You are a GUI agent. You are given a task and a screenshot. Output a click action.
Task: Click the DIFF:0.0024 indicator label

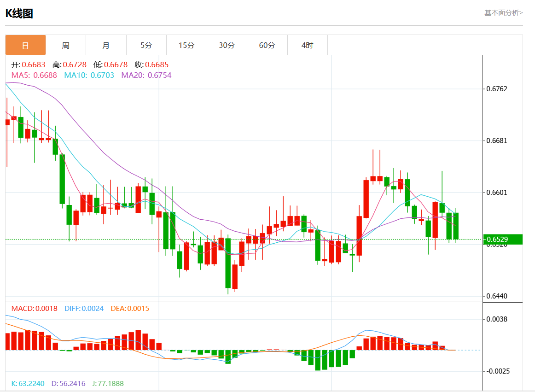tap(84, 309)
